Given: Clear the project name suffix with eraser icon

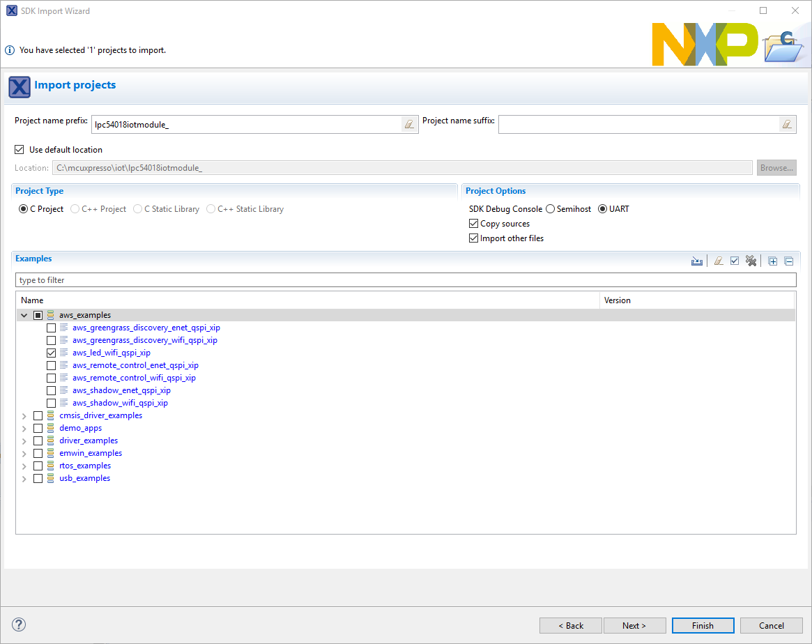Looking at the screenshot, I should coord(787,124).
